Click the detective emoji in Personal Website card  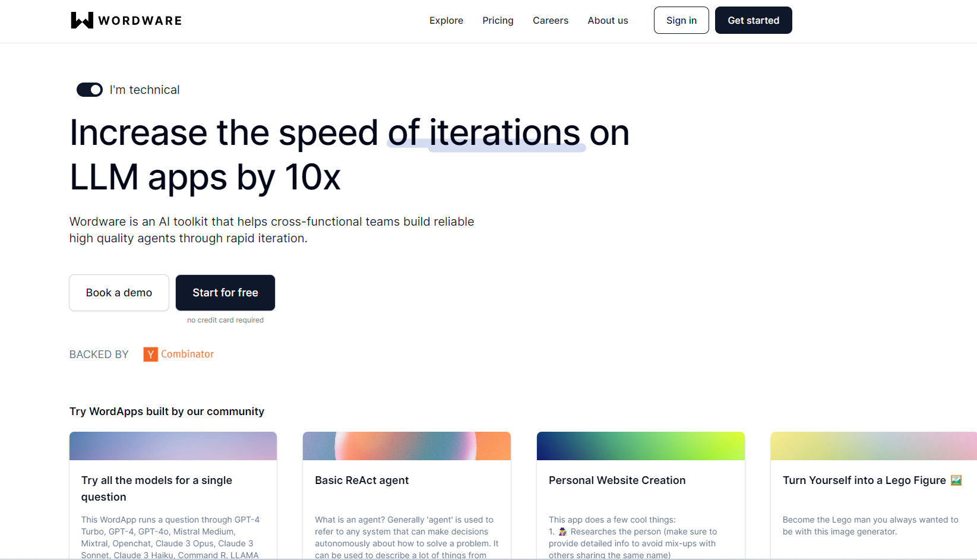pyautogui.click(x=562, y=531)
